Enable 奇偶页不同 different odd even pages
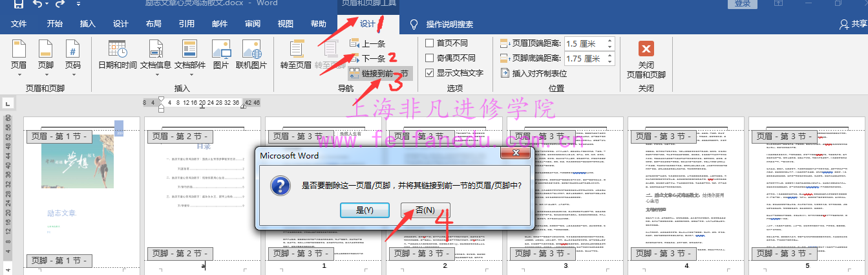The height and width of the screenshot is (275, 868). [x=450, y=58]
